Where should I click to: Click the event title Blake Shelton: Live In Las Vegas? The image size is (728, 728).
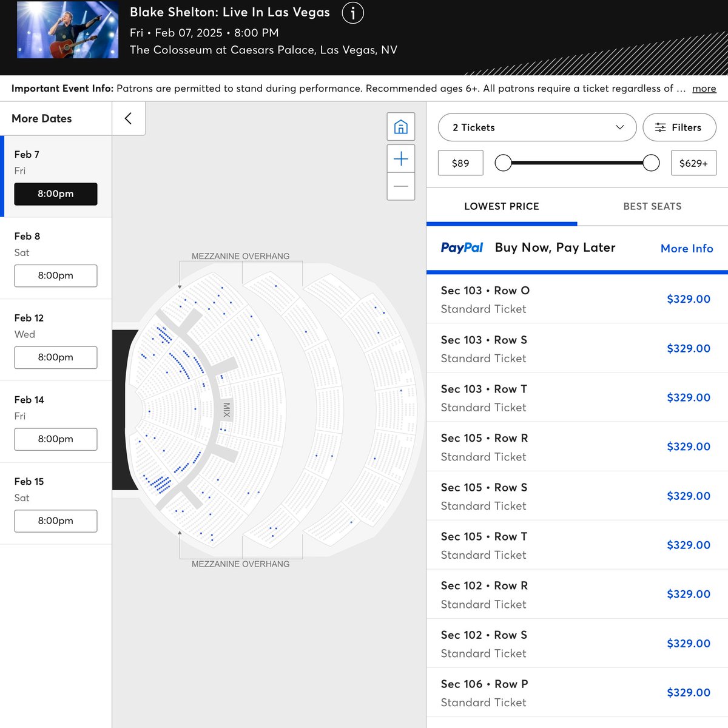click(230, 12)
